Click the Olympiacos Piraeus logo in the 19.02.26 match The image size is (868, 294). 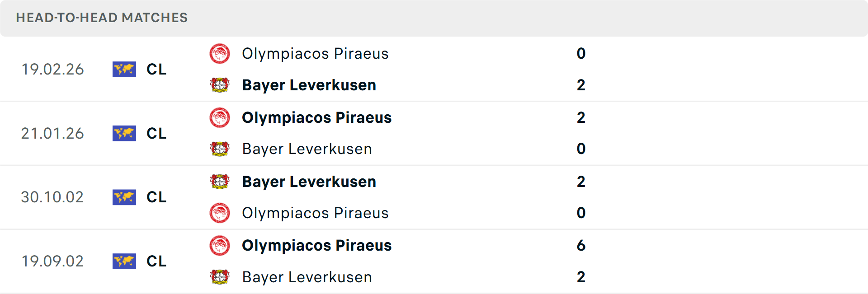pos(220,53)
